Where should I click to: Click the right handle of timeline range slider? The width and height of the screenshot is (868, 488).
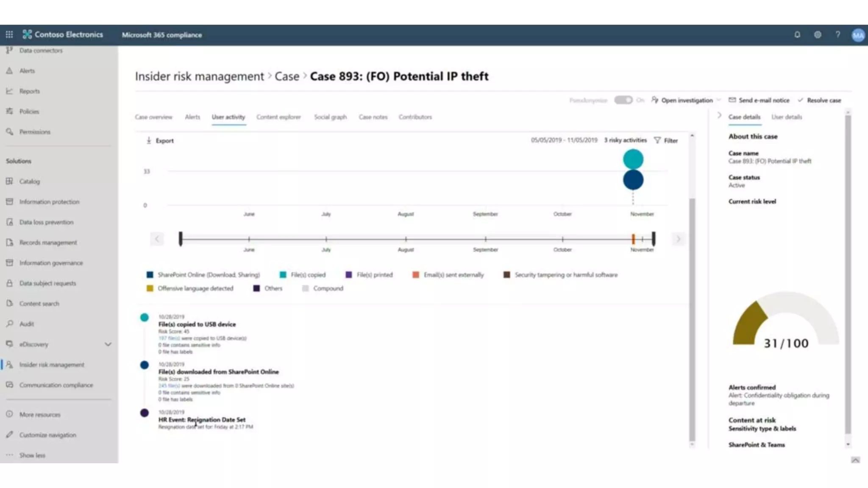coord(654,239)
